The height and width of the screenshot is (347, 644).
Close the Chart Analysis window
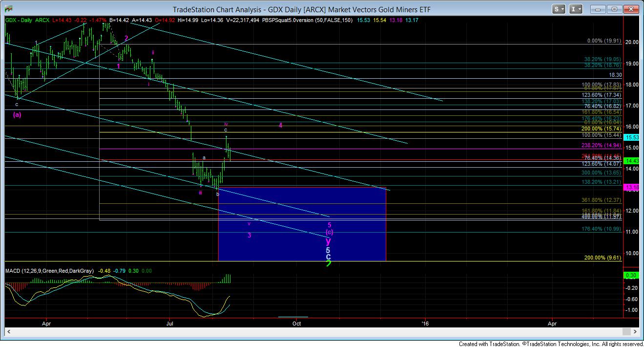tap(631, 9)
